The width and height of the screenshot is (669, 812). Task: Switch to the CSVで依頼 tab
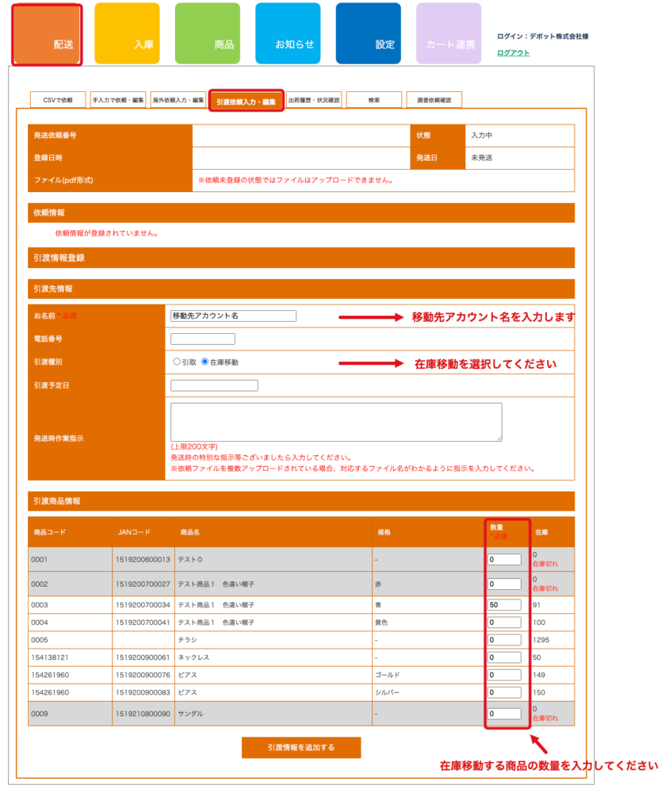click(x=58, y=100)
